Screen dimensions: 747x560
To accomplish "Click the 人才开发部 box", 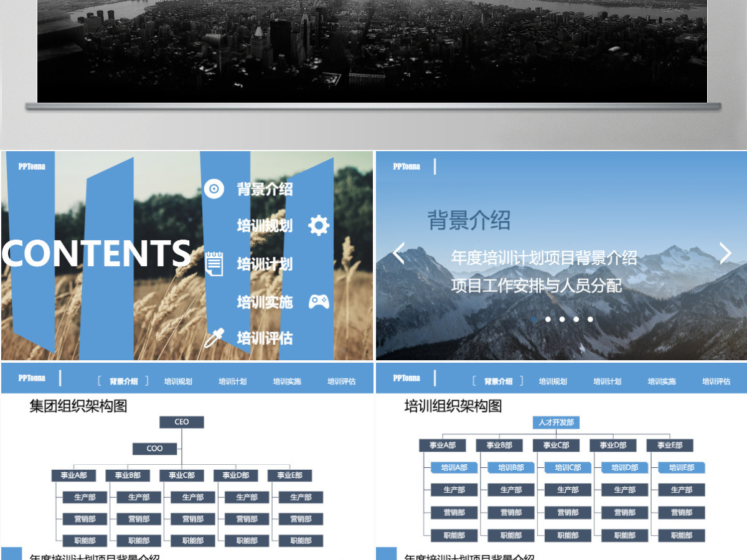I will [x=556, y=422].
